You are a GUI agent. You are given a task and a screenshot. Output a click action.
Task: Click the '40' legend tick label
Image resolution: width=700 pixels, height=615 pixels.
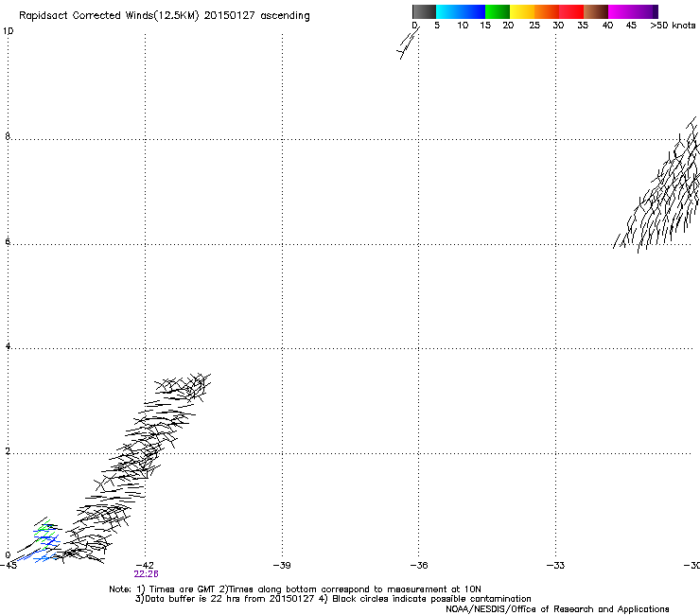(x=607, y=26)
